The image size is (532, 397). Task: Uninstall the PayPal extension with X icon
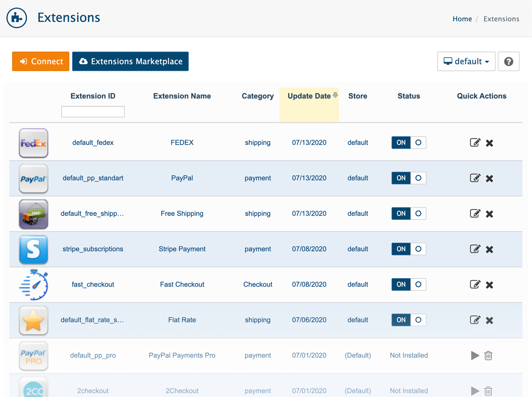489,178
